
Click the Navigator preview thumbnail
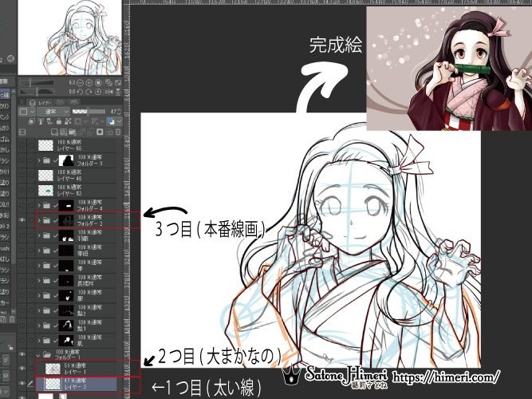tap(69, 38)
